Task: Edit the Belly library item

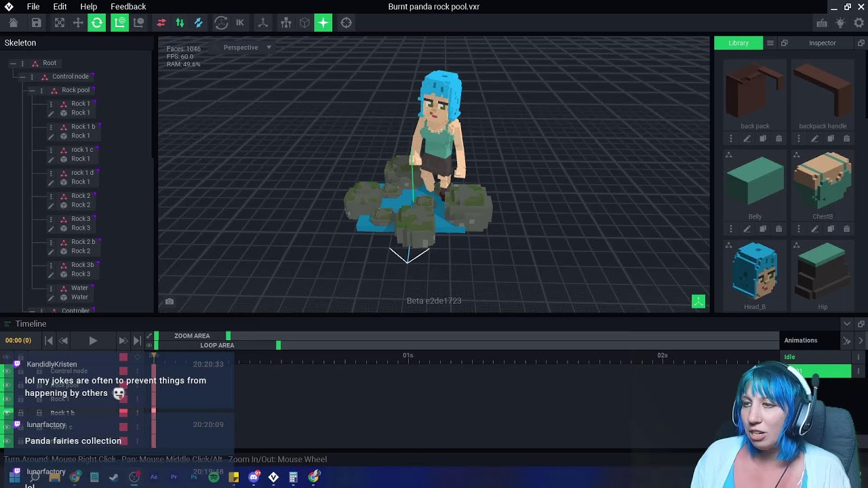Action: point(747,229)
